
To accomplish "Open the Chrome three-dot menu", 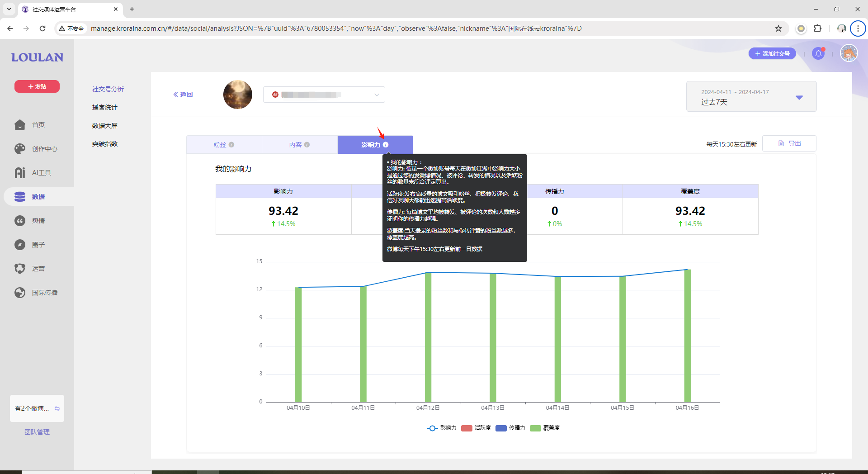I will (858, 28).
